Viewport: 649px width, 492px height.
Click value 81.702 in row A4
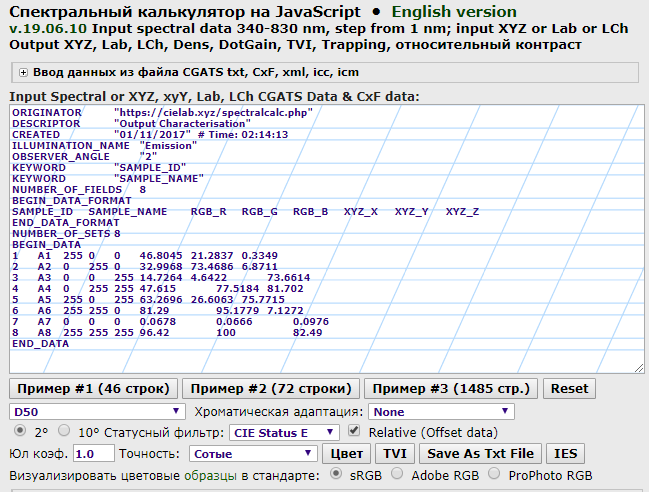(x=285, y=288)
